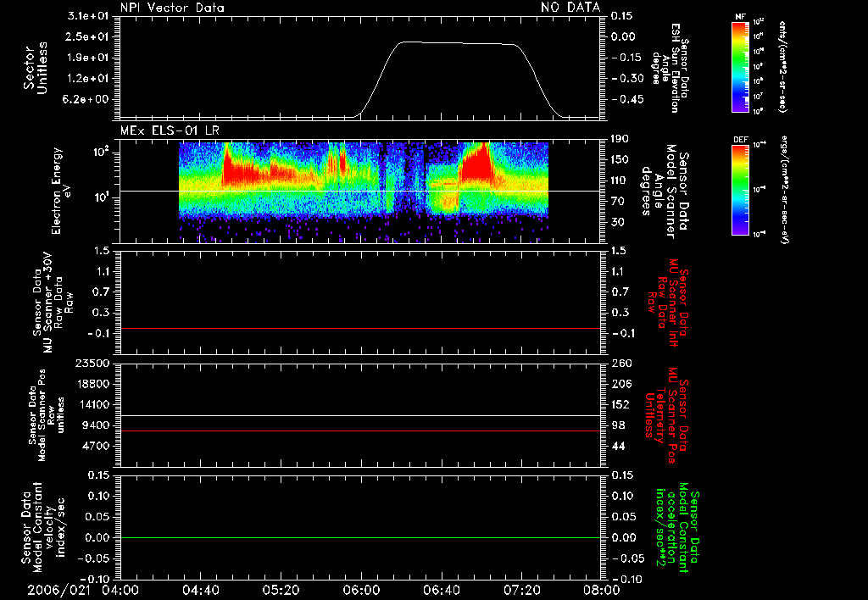Click the '260' telemetry axis value
868x600 pixels.
click(620, 364)
